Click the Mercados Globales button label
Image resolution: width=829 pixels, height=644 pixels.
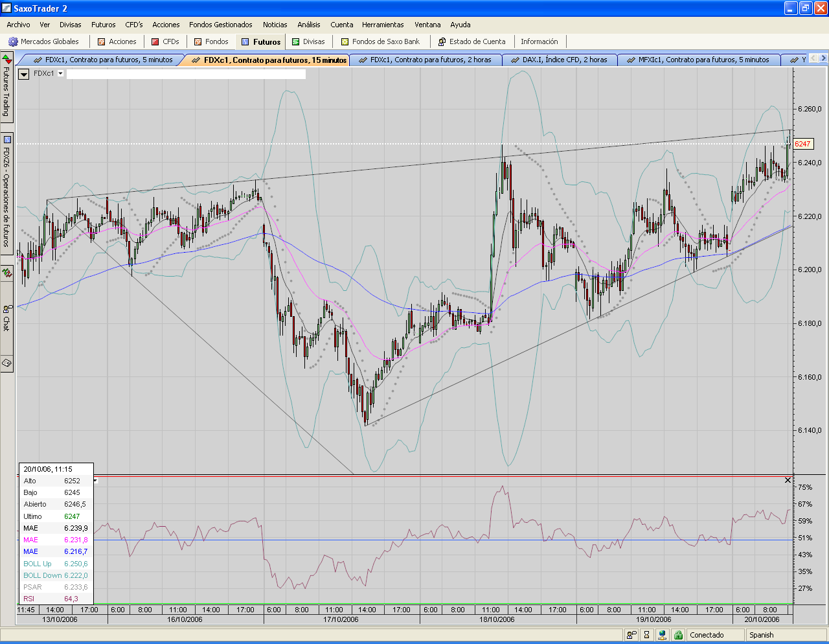(50, 41)
